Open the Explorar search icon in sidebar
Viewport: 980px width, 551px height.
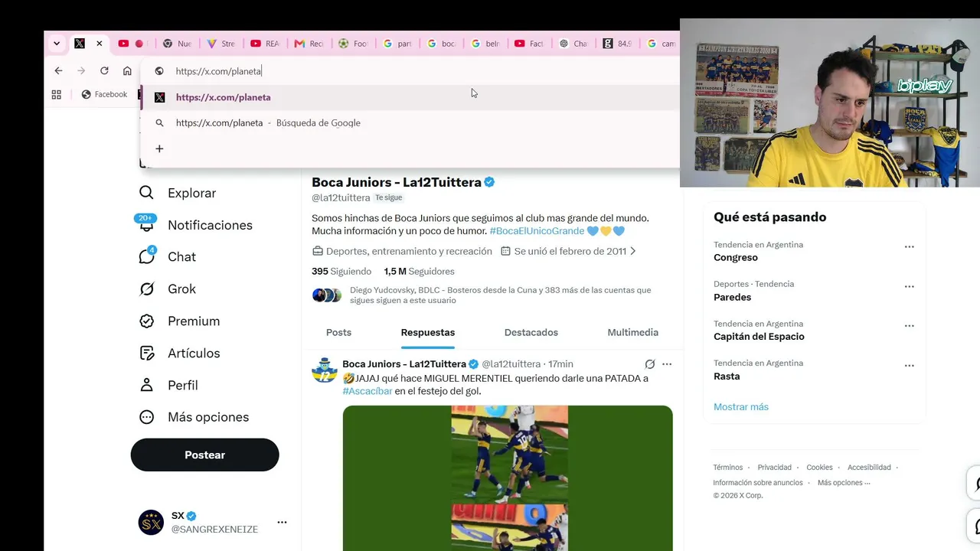click(x=146, y=193)
